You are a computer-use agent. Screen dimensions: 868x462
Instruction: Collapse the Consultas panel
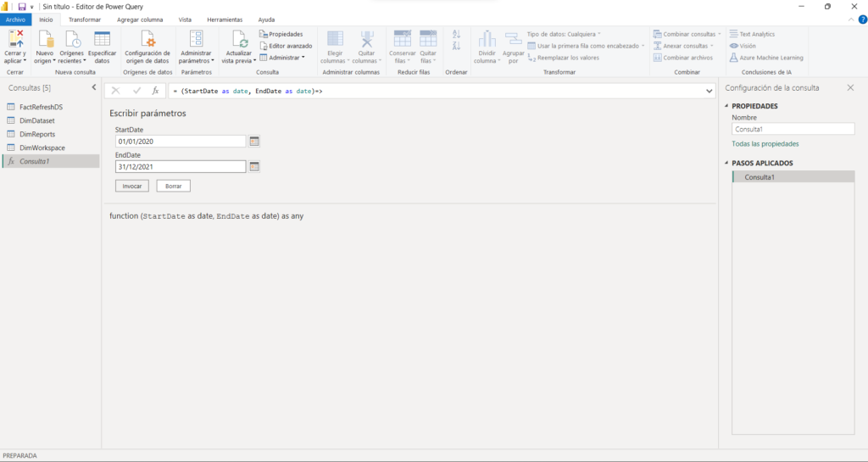click(93, 87)
